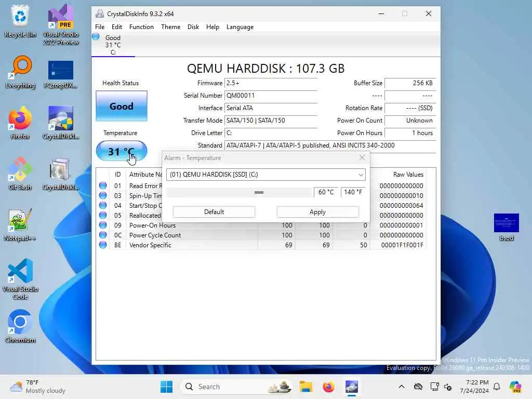
Task: Open File Explorer from the taskbar
Action: coord(305,387)
